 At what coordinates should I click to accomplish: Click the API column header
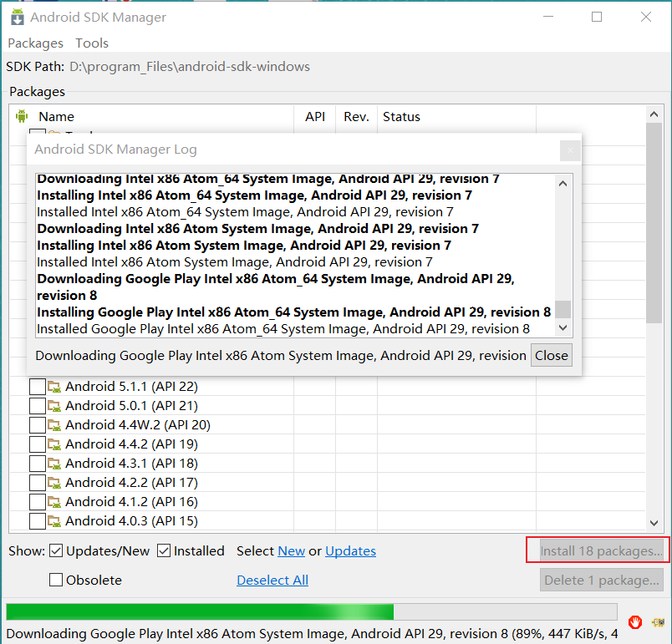(315, 117)
